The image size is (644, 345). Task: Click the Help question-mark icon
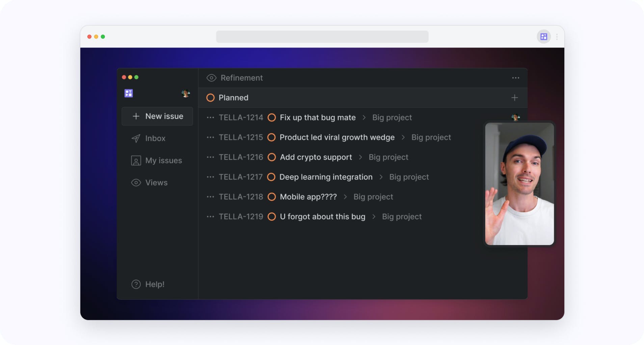(136, 284)
